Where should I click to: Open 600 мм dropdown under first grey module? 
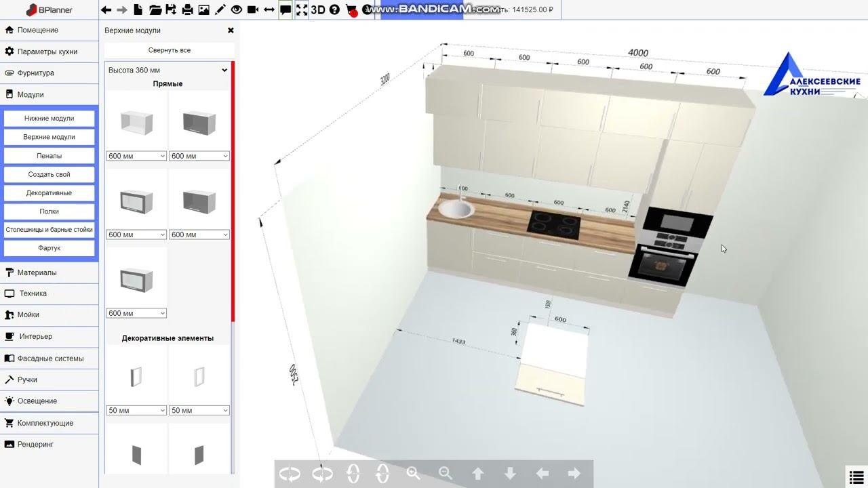tap(199, 156)
